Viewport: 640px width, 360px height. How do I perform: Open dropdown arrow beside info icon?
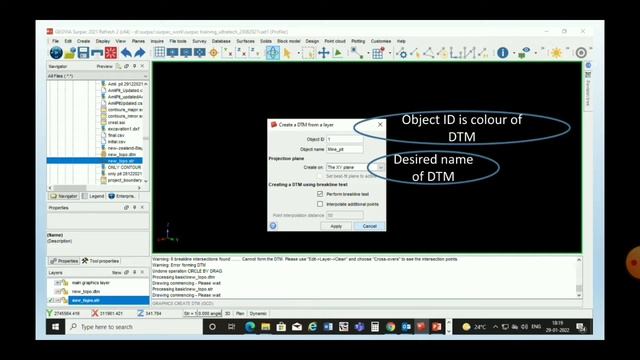click(513, 53)
